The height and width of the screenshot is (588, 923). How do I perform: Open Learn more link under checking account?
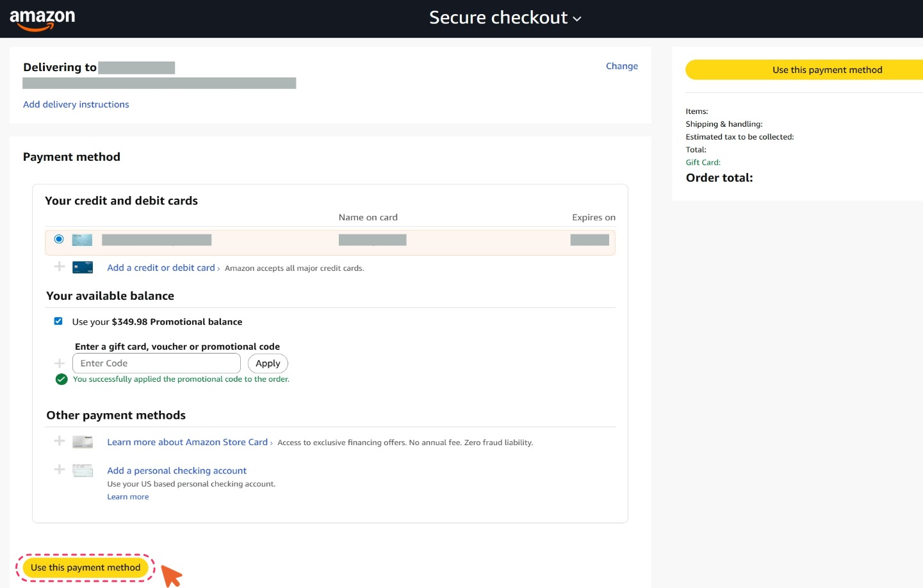pyautogui.click(x=127, y=497)
